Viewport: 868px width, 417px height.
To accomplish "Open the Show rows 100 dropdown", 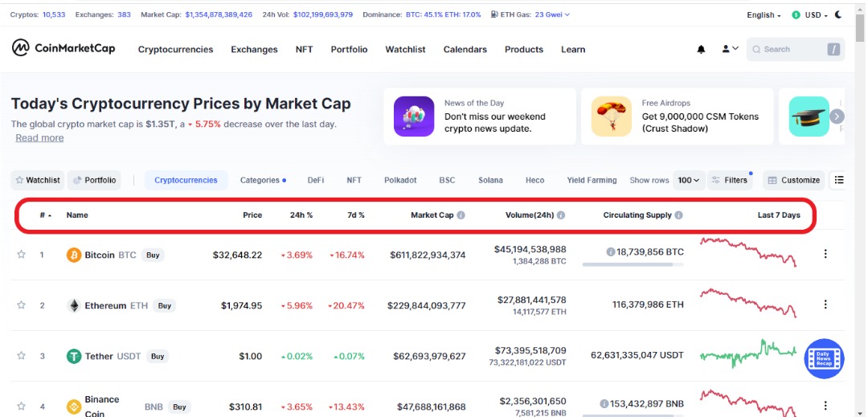I will (x=689, y=180).
